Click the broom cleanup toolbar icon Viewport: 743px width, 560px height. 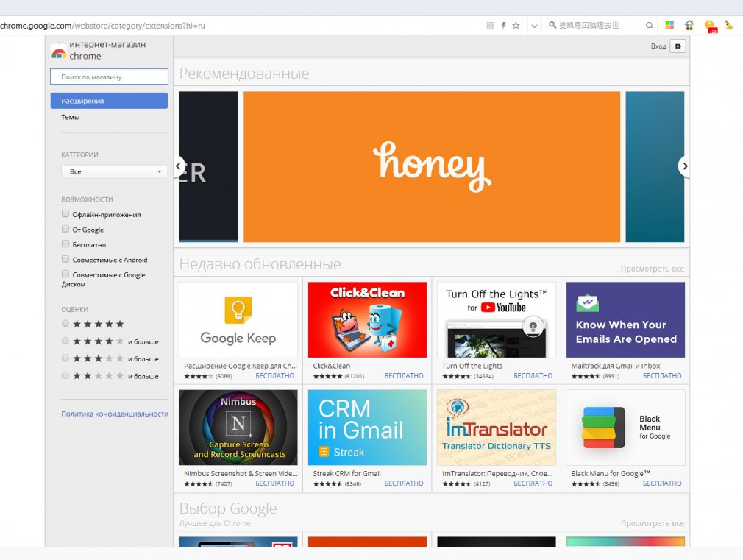pyautogui.click(x=729, y=25)
